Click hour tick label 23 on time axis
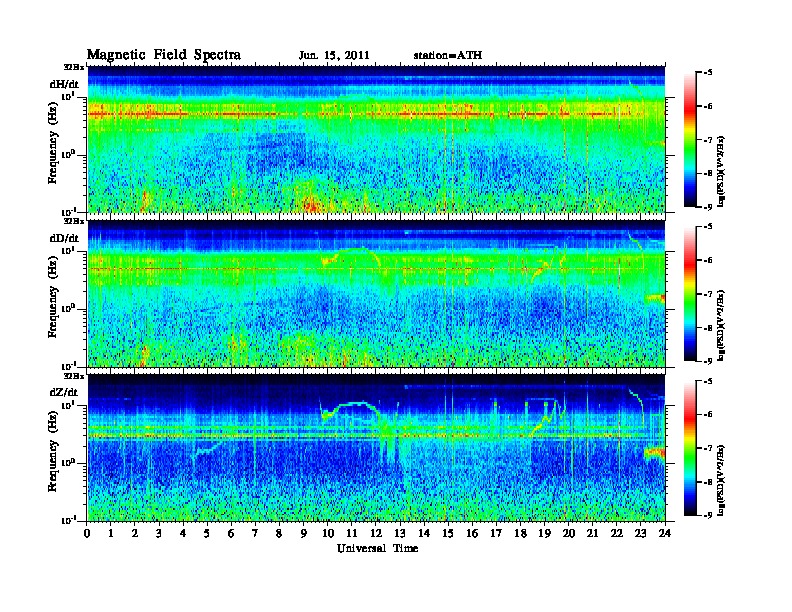 (x=641, y=533)
